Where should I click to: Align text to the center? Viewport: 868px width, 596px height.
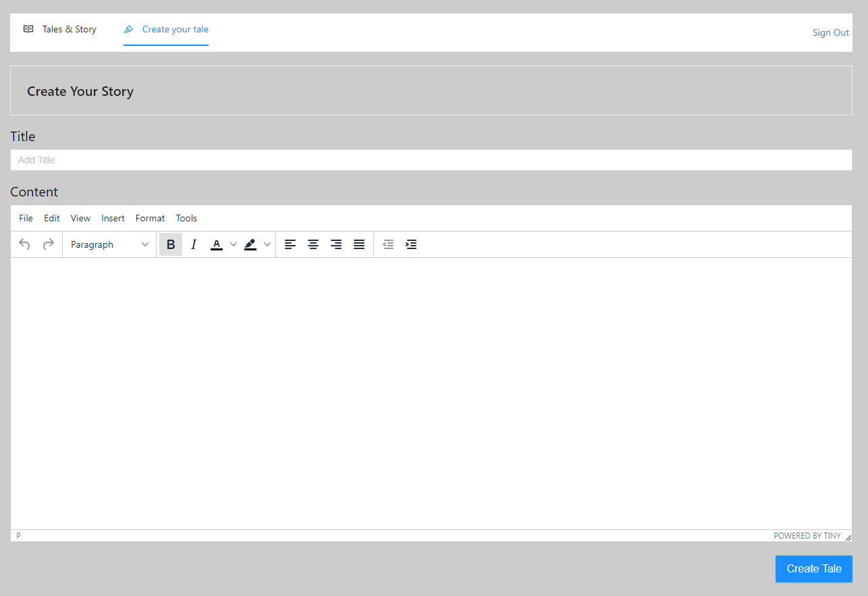pyautogui.click(x=313, y=244)
